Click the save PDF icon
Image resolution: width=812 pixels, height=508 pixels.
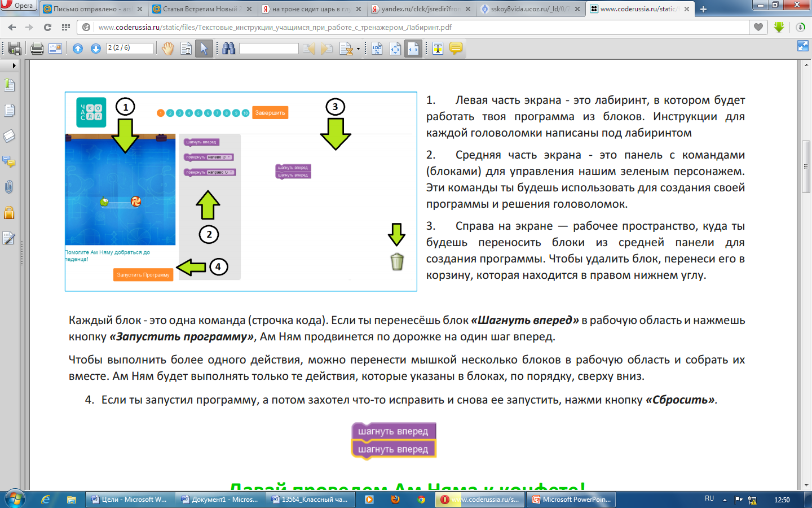[x=15, y=49]
